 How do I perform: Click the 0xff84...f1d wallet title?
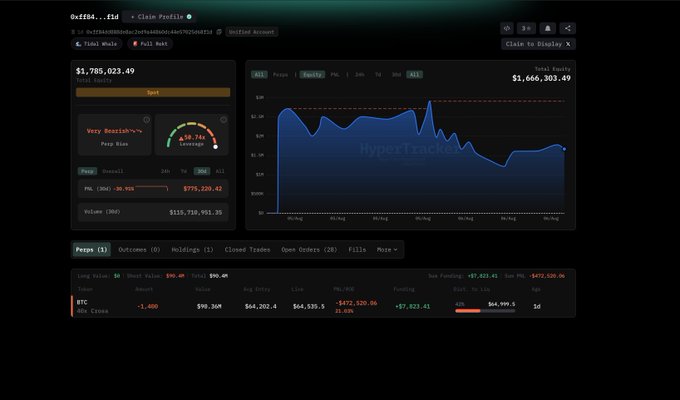95,16
